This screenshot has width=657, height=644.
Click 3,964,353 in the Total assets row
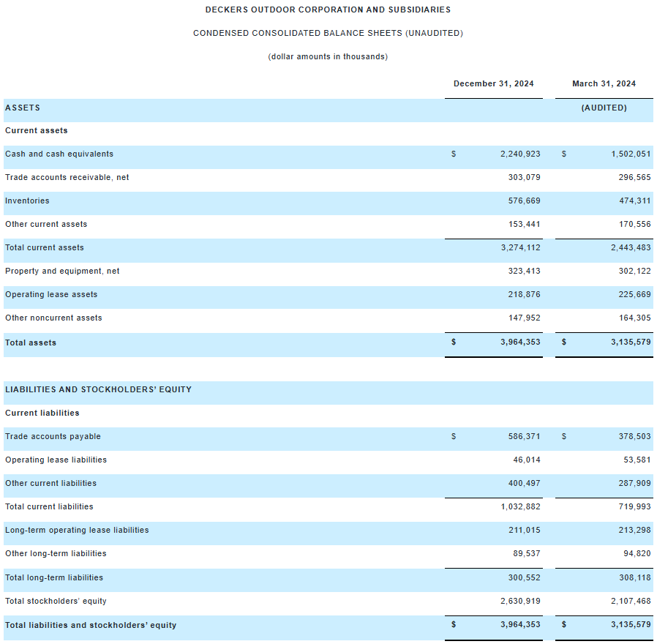[x=520, y=342]
